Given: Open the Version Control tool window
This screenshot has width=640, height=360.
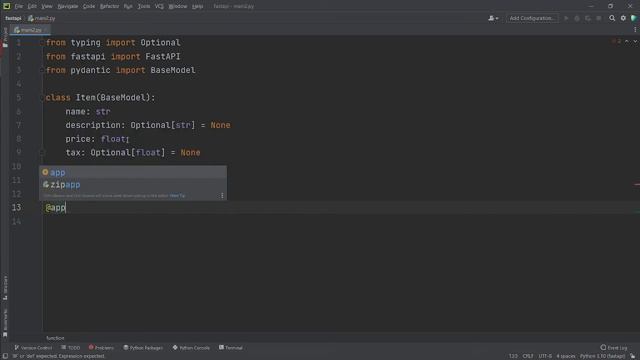Looking at the screenshot, I should (x=33, y=348).
